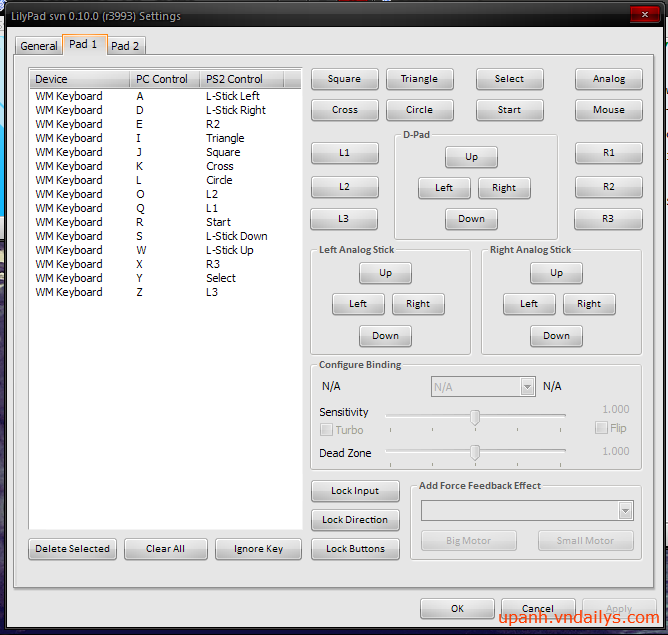Click the Square binding button

344,79
